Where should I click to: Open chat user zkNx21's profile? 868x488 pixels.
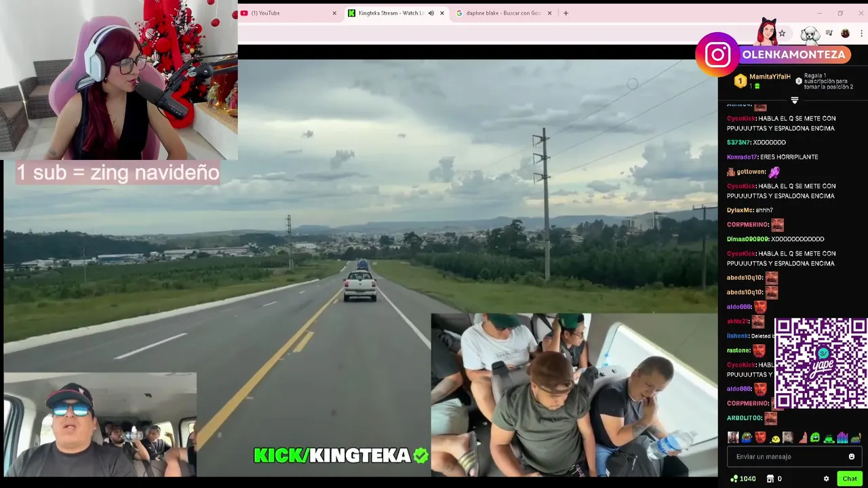(737, 321)
